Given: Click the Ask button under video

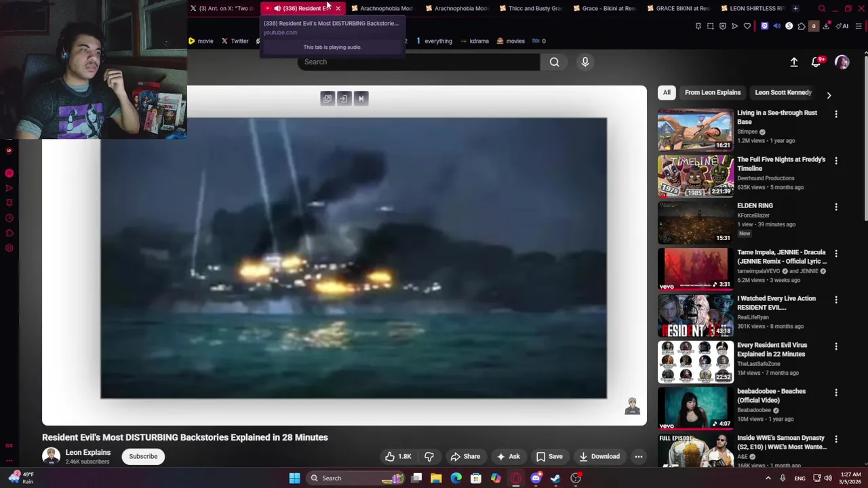Looking at the screenshot, I should [x=508, y=456].
